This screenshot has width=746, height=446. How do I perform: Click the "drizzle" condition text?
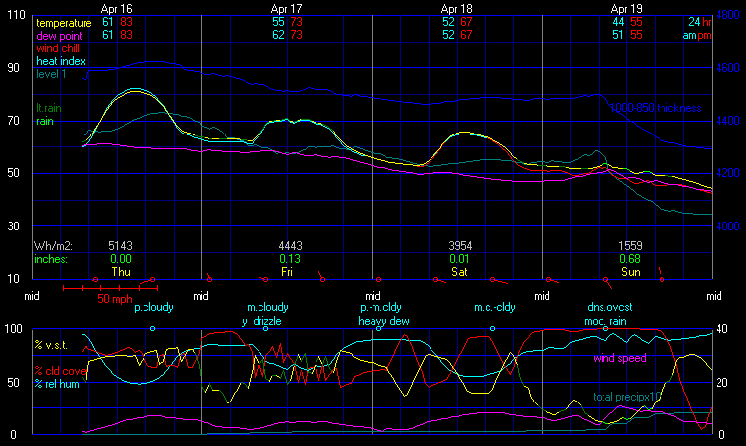point(267,321)
